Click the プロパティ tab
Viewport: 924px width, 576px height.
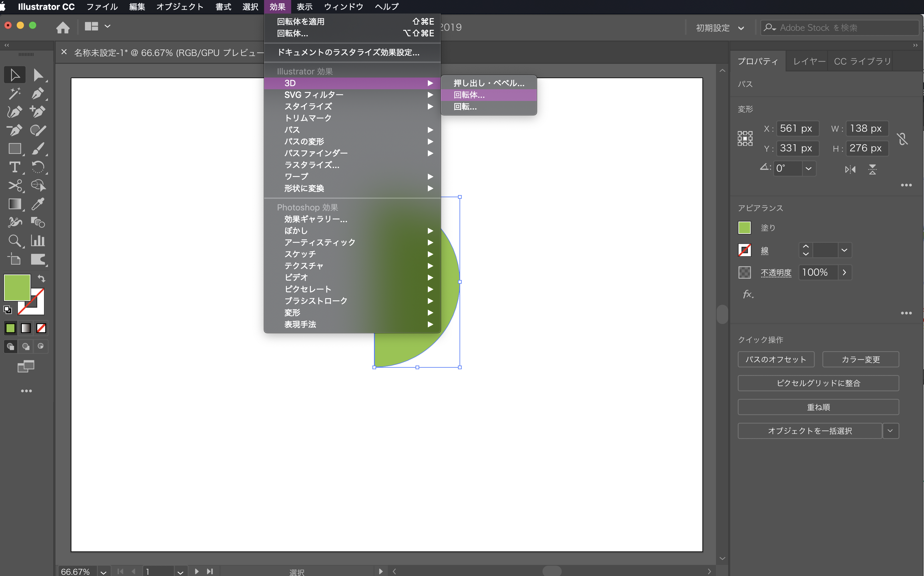coord(758,61)
